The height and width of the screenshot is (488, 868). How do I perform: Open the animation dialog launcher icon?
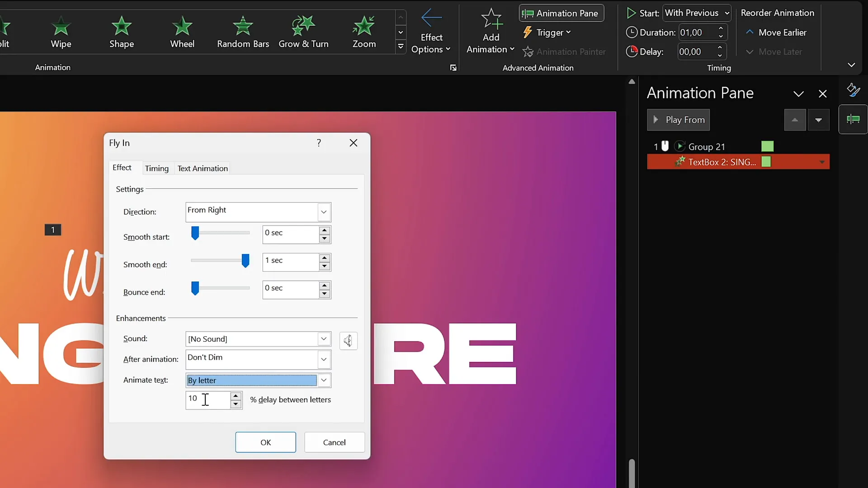click(453, 68)
